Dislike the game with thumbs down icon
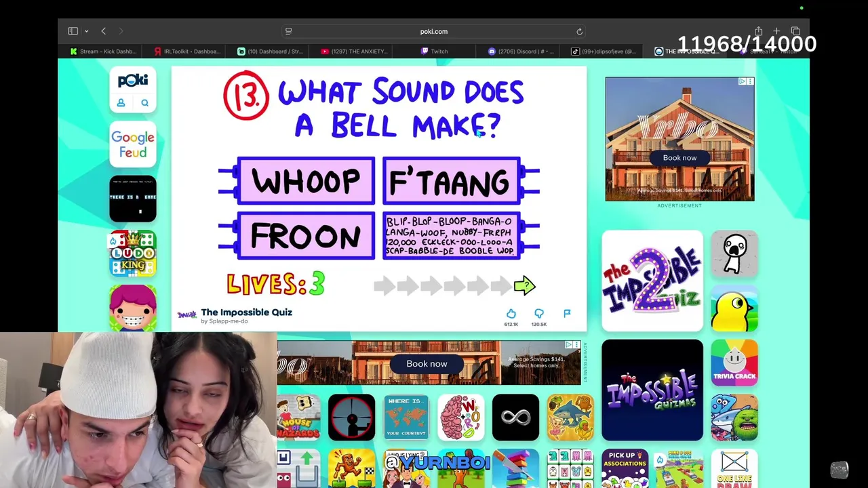This screenshot has width=868, height=488. [x=539, y=313]
